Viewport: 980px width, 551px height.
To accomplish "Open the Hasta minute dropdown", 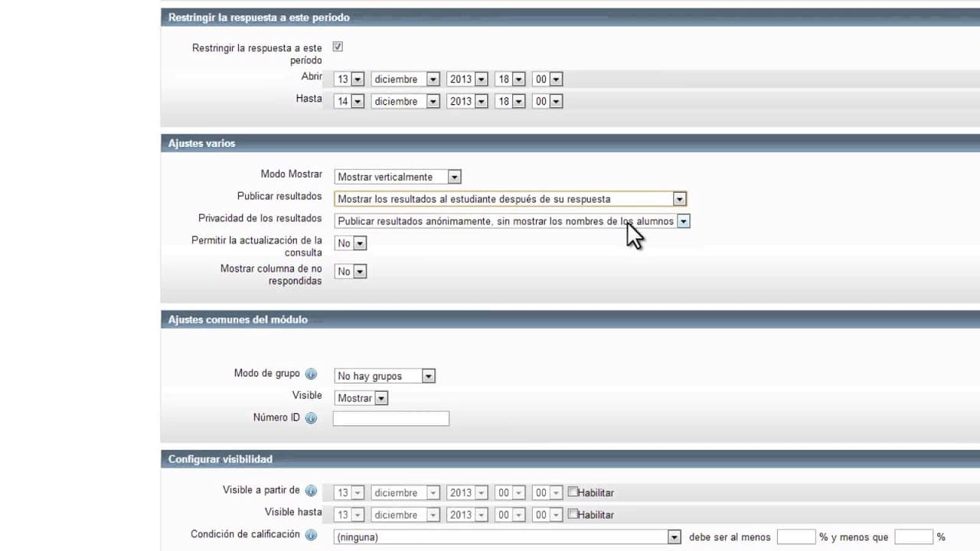I will pos(547,101).
